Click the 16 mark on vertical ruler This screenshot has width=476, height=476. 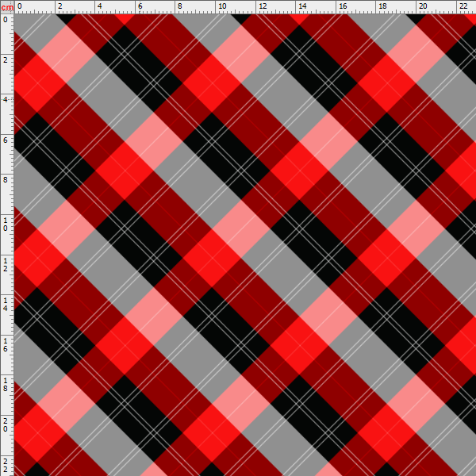click(x=6, y=344)
